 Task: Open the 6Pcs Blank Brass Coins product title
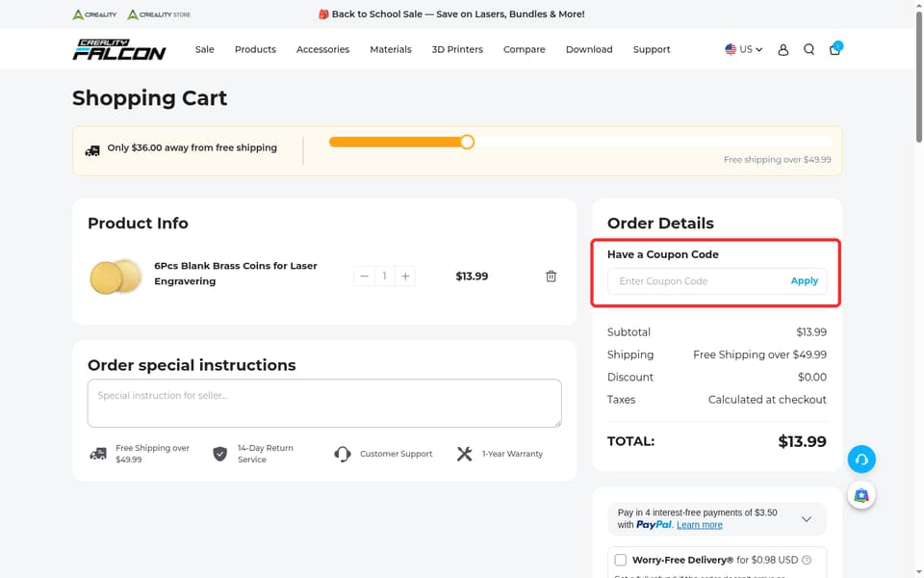(236, 273)
